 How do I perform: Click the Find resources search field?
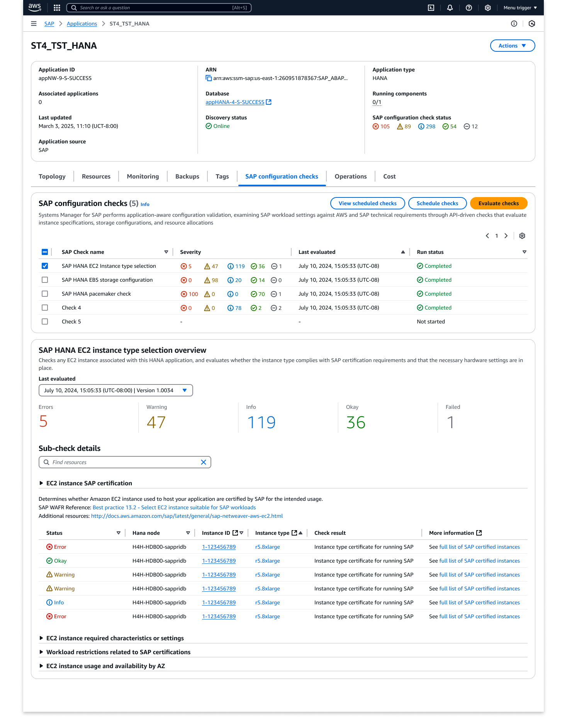point(124,462)
